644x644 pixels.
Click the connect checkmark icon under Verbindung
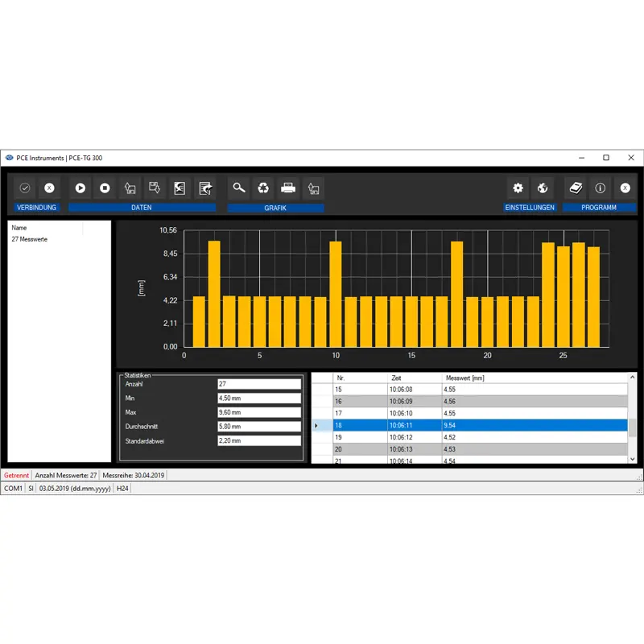[x=25, y=188]
